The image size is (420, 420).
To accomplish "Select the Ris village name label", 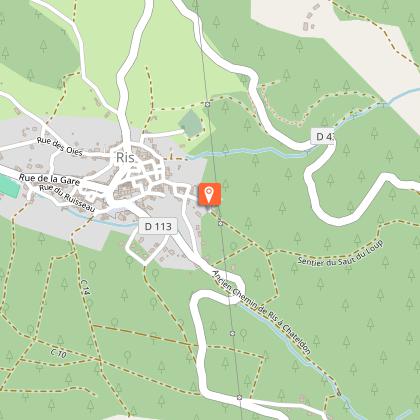I will click(125, 158).
